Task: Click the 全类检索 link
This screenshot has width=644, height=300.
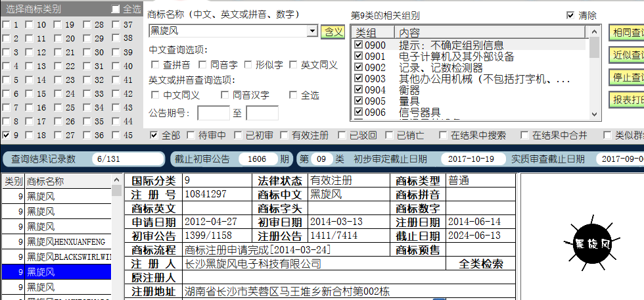Action: pos(480,264)
